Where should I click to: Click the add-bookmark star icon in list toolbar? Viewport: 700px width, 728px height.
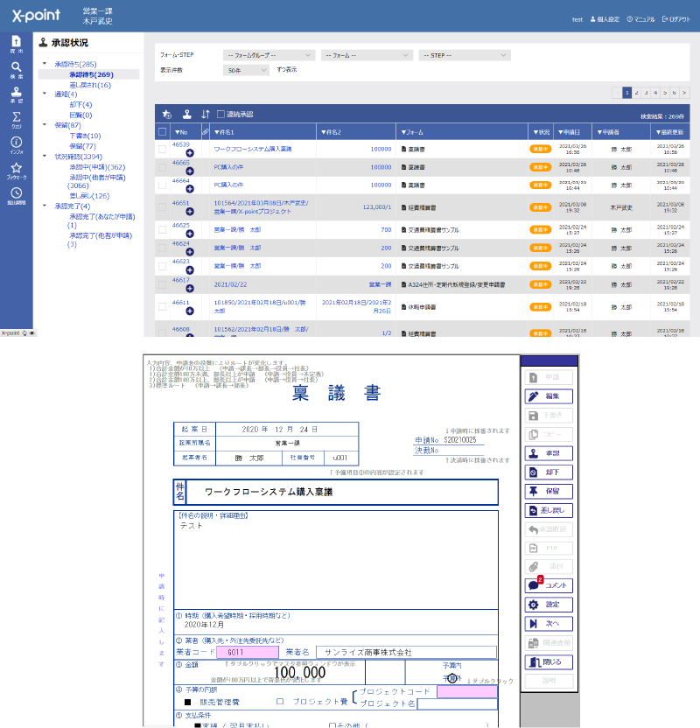[x=167, y=115]
